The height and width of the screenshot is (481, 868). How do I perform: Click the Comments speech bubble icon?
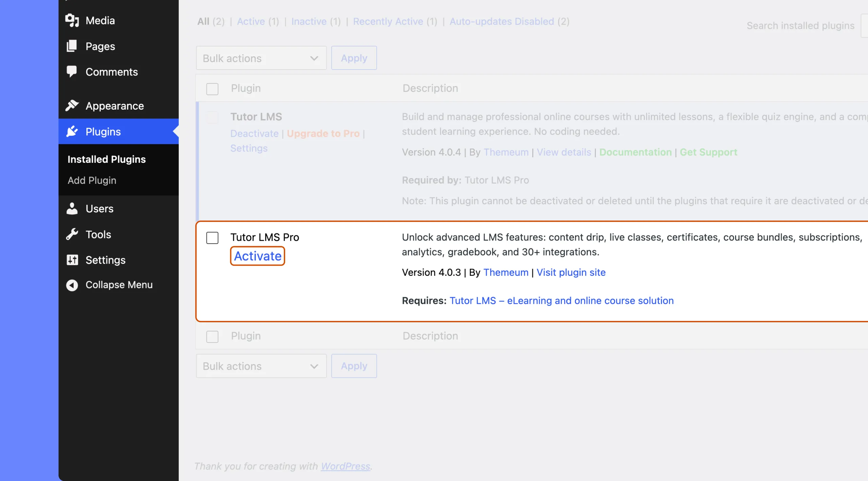coord(72,72)
